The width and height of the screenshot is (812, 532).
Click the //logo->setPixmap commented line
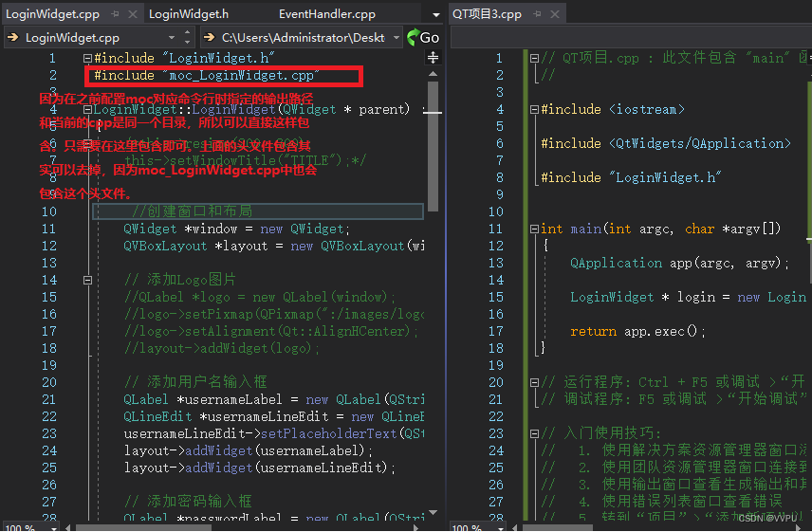(274, 314)
